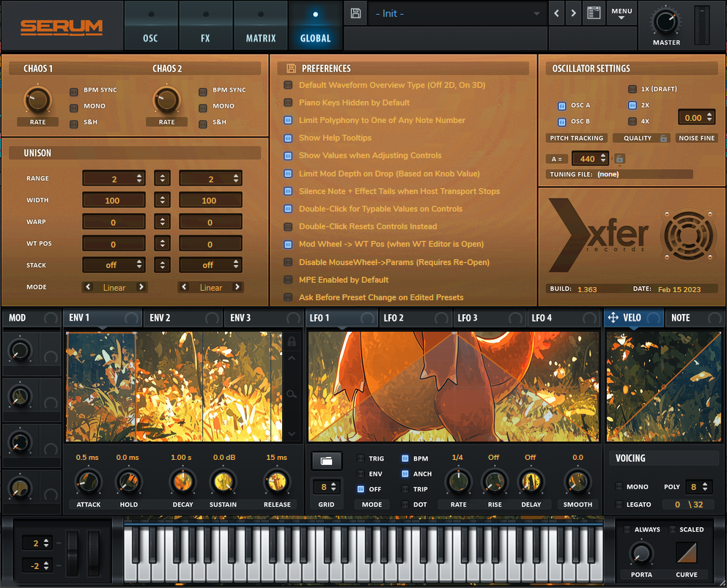
Task: Enable Piano Keys Hidden by Default
Action: tap(288, 103)
